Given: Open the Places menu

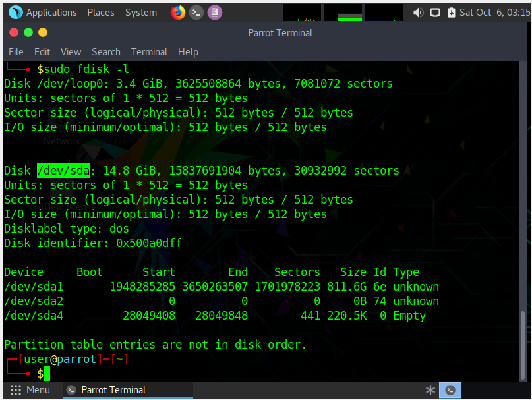Looking at the screenshot, I should coord(101,13).
